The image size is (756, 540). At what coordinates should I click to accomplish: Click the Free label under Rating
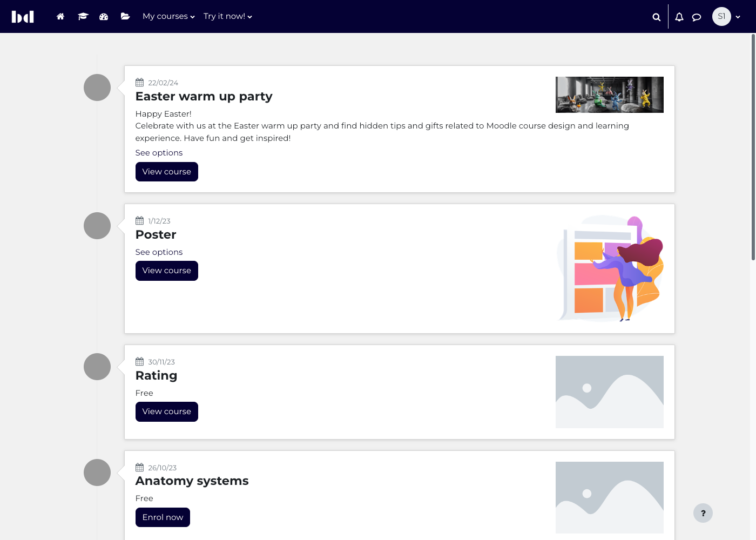(x=144, y=393)
